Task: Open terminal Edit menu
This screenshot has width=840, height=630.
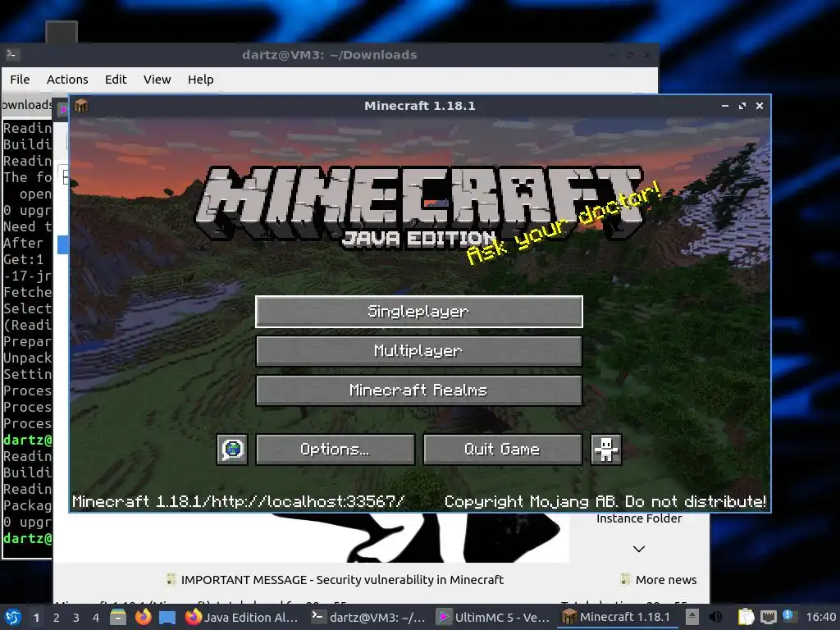Action: pos(116,80)
